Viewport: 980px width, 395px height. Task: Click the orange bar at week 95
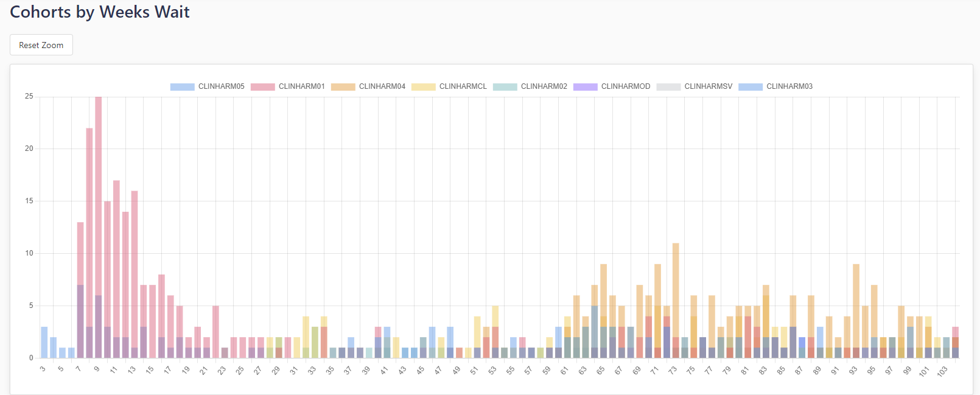pyautogui.click(x=874, y=310)
